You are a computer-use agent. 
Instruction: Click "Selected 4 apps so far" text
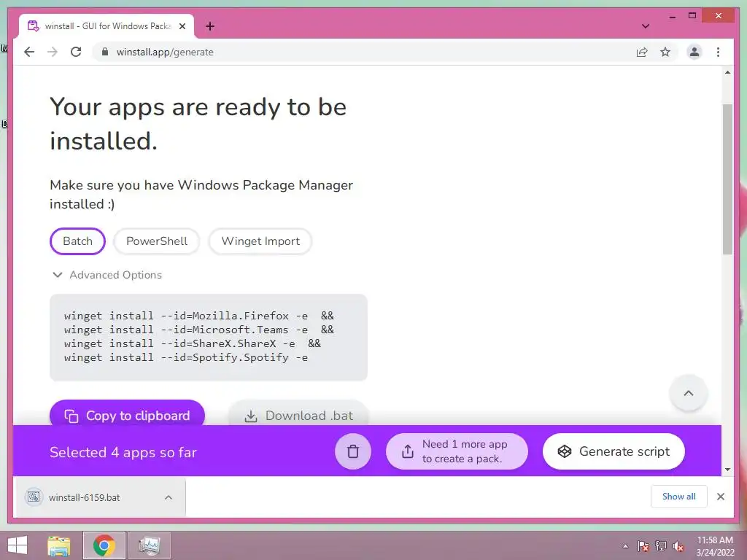click(x=123, y=452)
